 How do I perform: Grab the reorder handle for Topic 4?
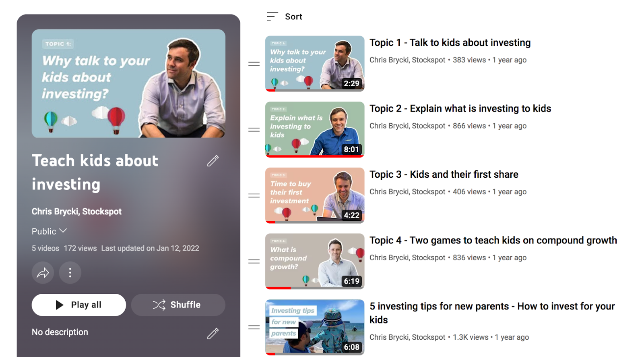pos(254,262)
